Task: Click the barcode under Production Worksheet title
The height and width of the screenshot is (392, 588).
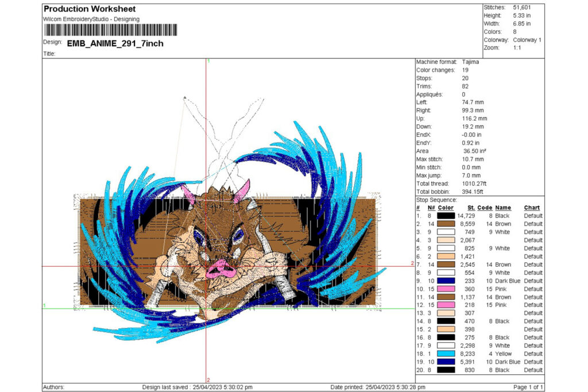Action: (111, 30)
